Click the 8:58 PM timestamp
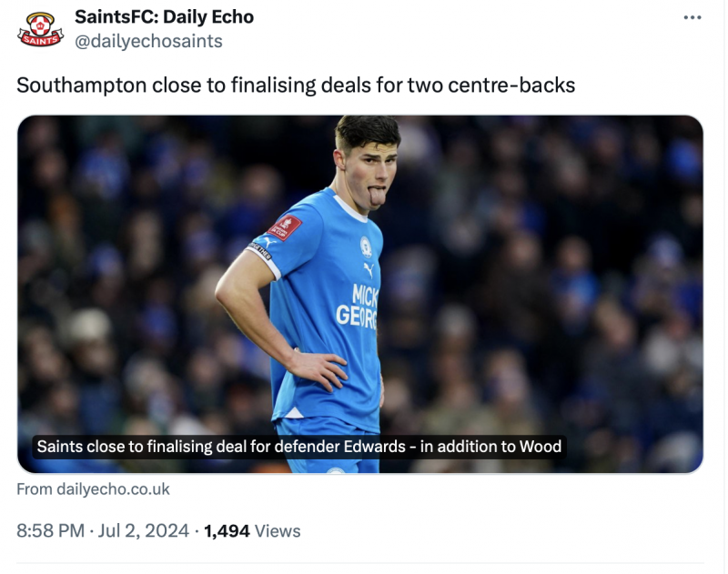The height and width of the screenshot is (574, 728). (50, 530)
